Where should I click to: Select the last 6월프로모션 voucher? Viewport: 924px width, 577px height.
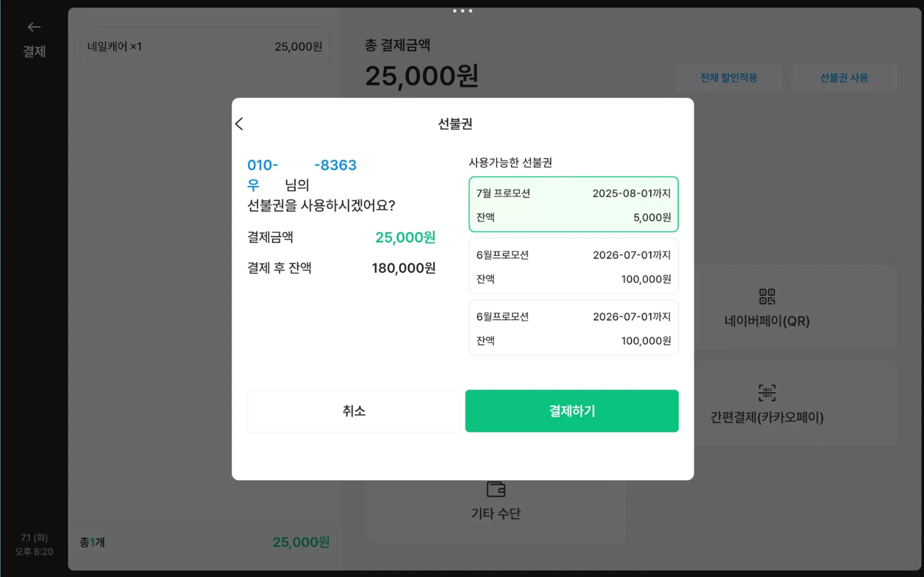pyautogui.click(x=573, y=328)
